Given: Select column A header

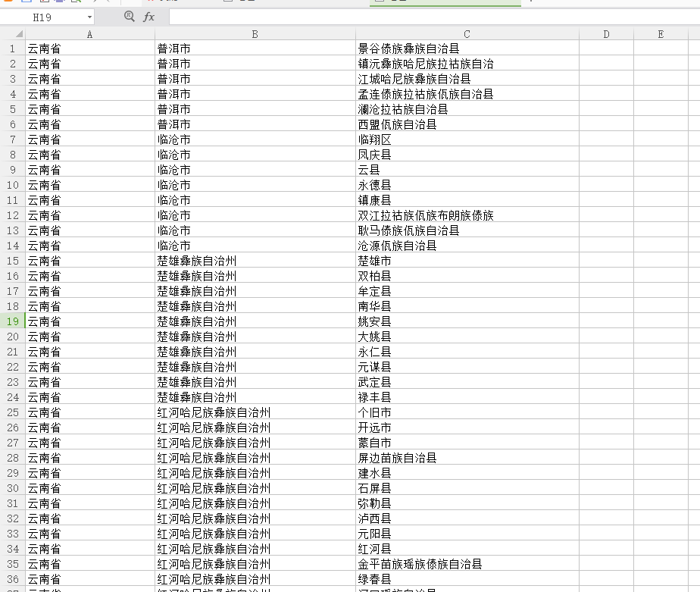Looking at the screenshot, I should pyautogui.click(x=89, y=34).
